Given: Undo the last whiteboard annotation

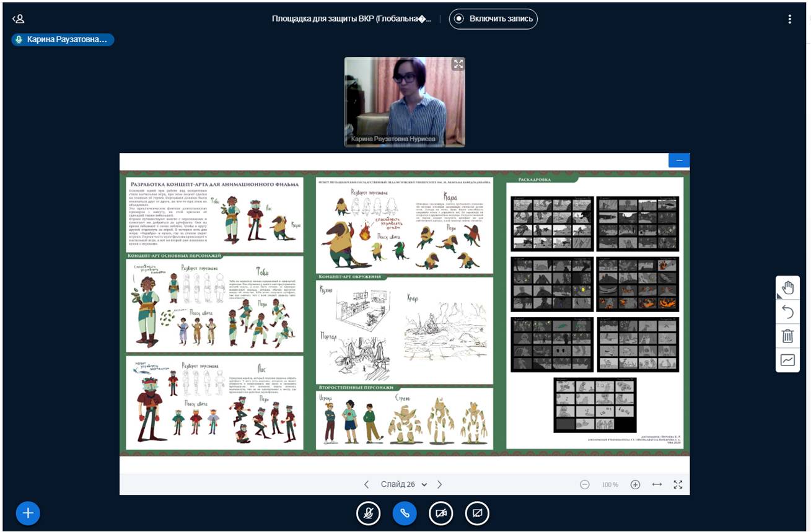Looking at the screenshot, I should point(787,312).
